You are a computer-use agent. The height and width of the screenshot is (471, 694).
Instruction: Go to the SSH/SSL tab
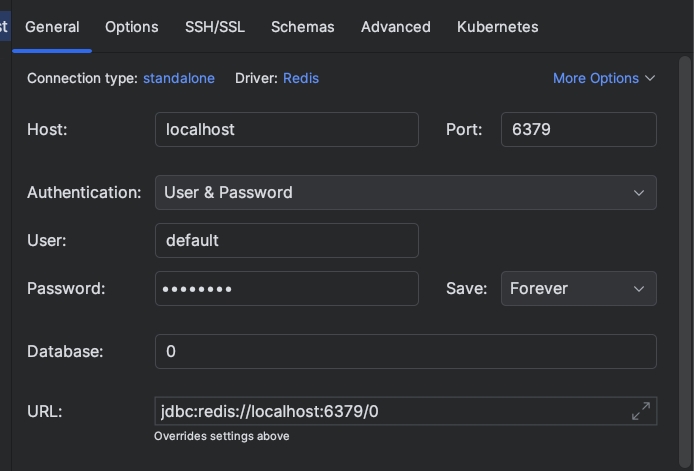pos(214,27)
